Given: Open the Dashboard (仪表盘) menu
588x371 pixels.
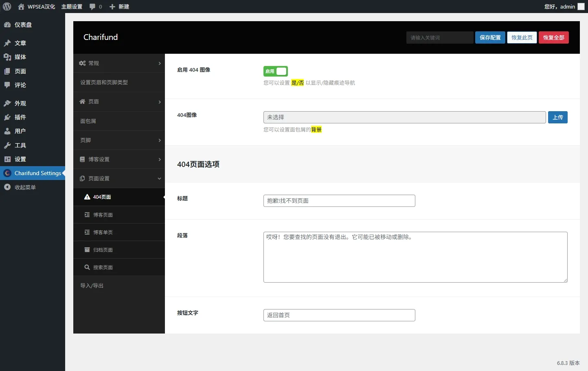Looking at the screenshot, I should pos(23,25).
